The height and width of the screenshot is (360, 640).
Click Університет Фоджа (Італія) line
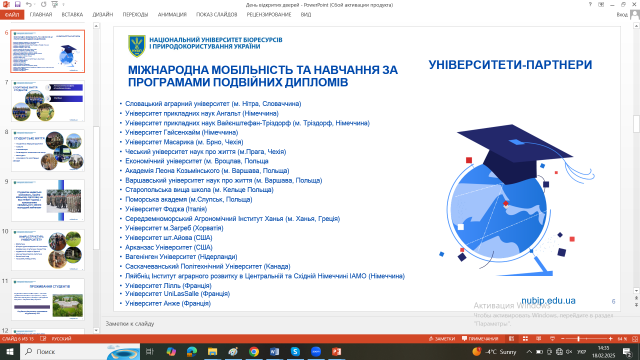[166, 209]
